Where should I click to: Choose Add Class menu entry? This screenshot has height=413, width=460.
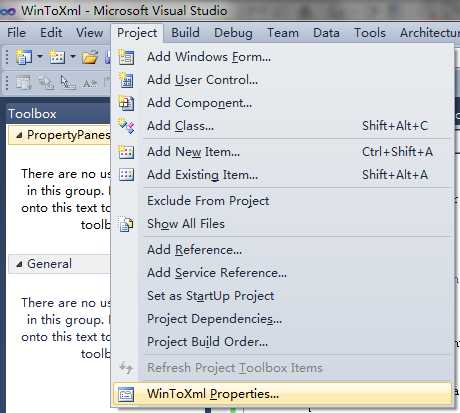click(282, 126)
